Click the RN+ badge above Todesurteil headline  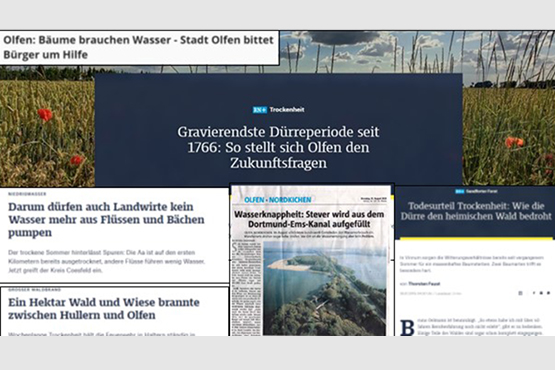(x=460, y=192)
